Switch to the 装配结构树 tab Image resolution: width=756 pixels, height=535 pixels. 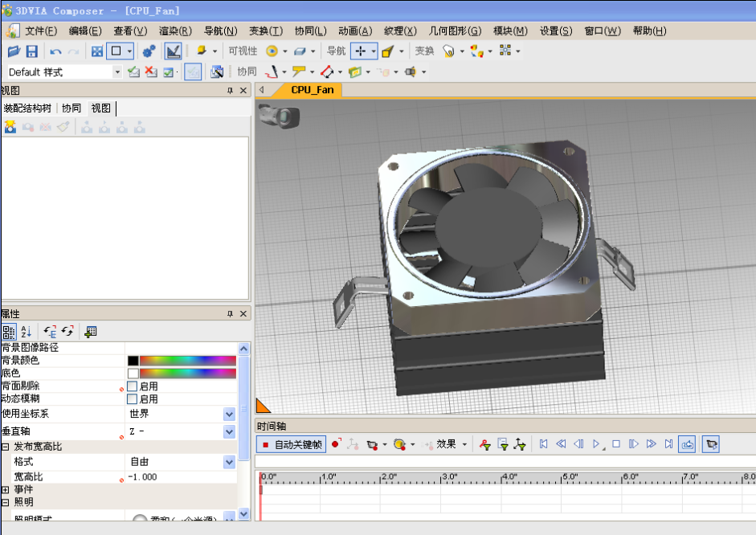(28, 108)
